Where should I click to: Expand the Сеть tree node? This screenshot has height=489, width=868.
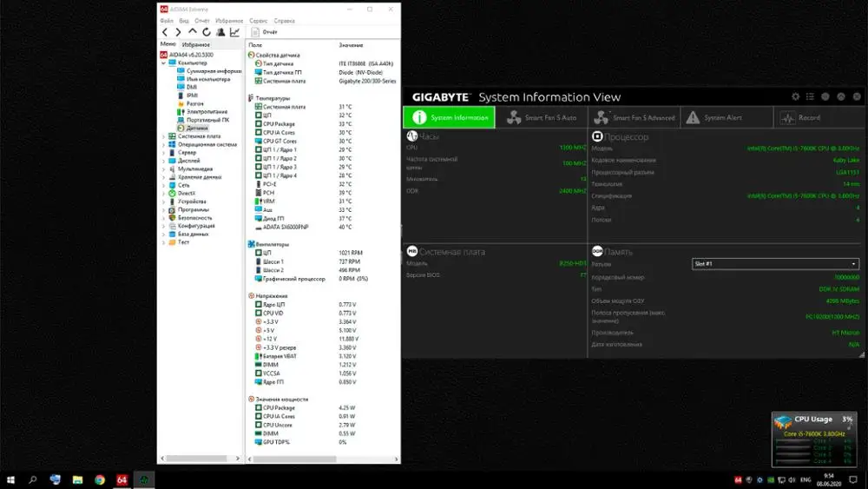click(164, 186)
